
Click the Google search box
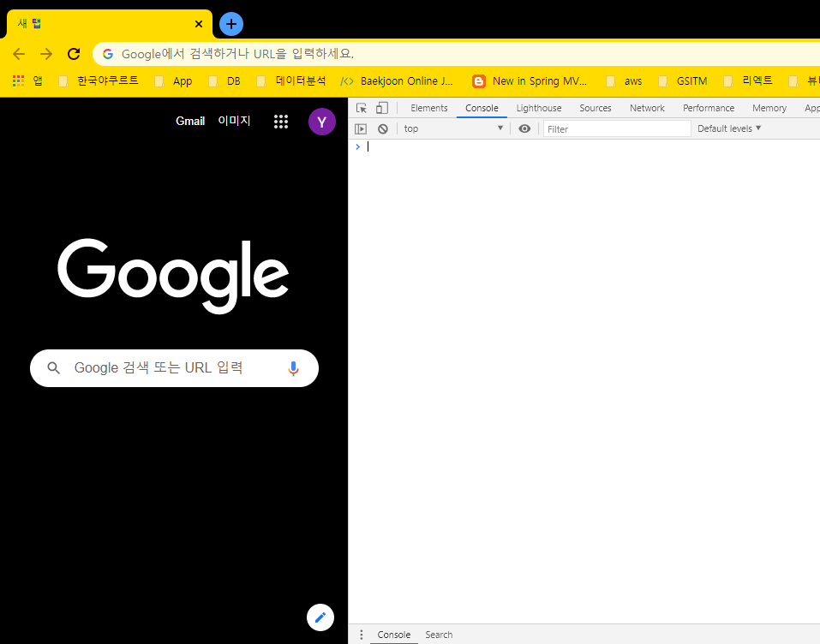(174, 368)
